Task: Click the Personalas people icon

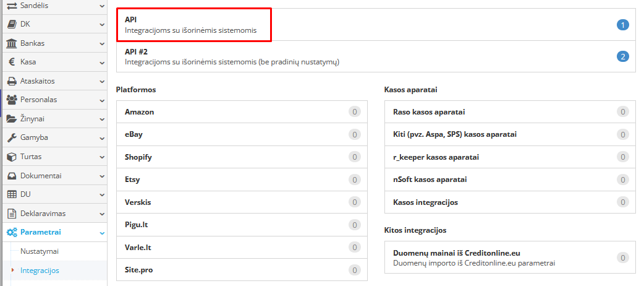Action: coord(11,100)
